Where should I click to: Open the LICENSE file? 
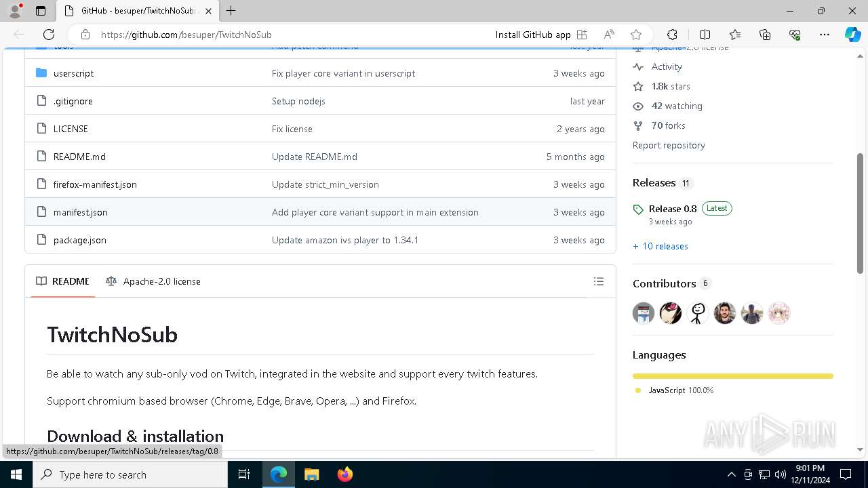[71, 129]
